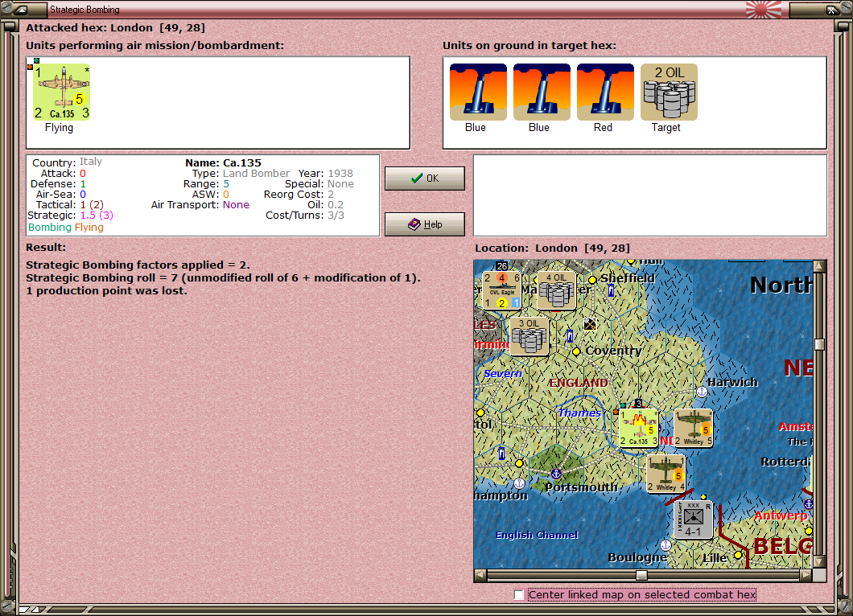Click the Portsmouth port anchor icon
Image resolution: width=853 pixels, height=616 pixels.
coord(556,474)
